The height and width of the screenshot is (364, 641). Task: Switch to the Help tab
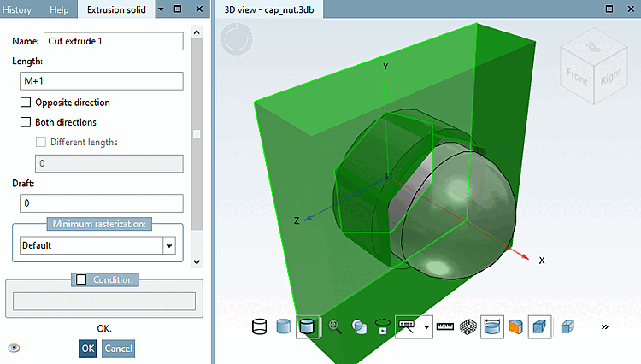[x=59, y=9]
